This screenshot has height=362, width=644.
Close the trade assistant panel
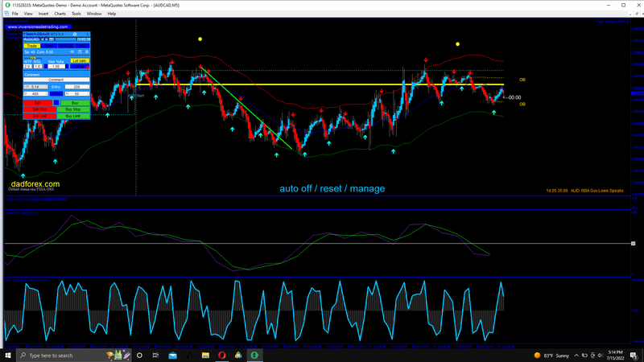87,34
